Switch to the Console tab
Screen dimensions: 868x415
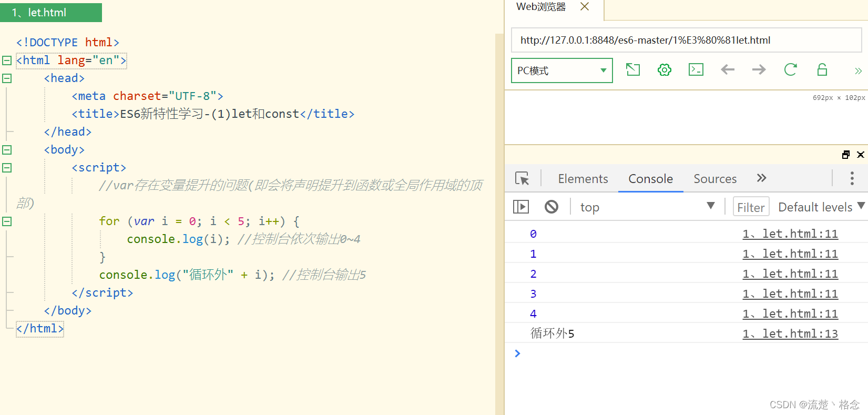pos(651,179)
